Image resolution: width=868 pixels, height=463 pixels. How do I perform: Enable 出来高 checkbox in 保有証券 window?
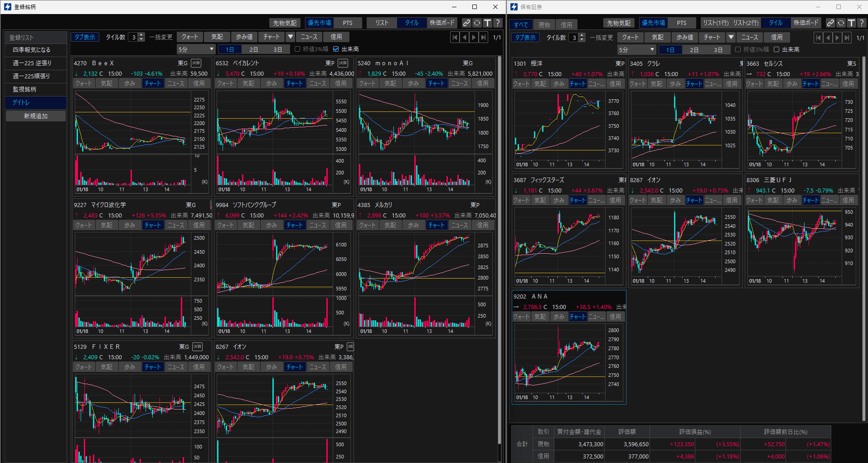tap(776, 49)
